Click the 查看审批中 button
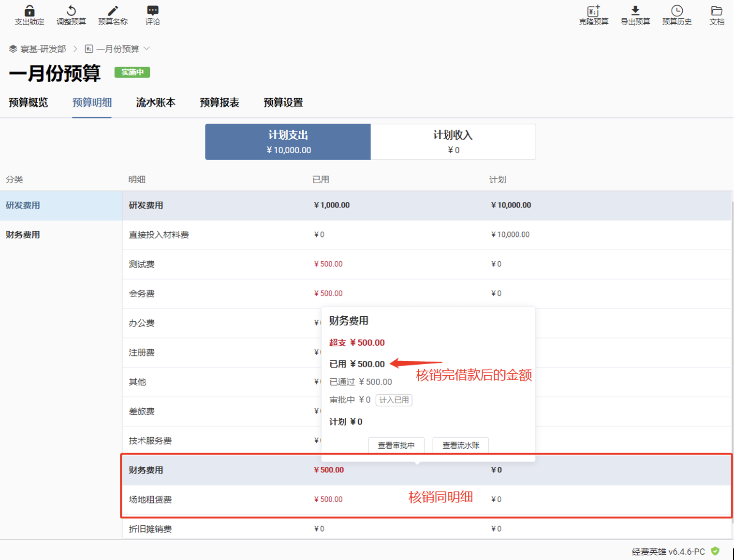 (x=396, y=445)
